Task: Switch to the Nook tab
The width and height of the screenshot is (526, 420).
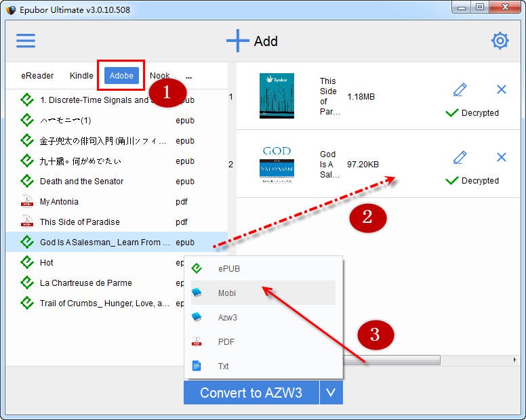Action: (160, 76)
